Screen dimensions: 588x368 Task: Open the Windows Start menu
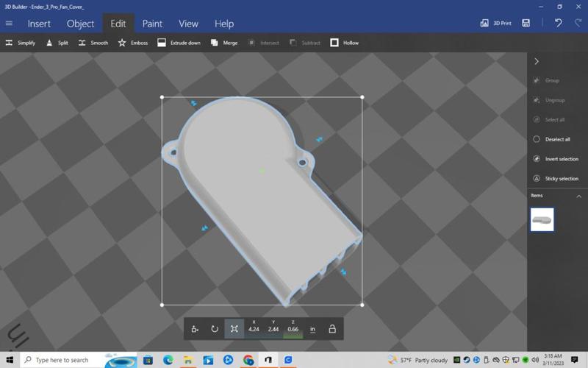[10, 360]
